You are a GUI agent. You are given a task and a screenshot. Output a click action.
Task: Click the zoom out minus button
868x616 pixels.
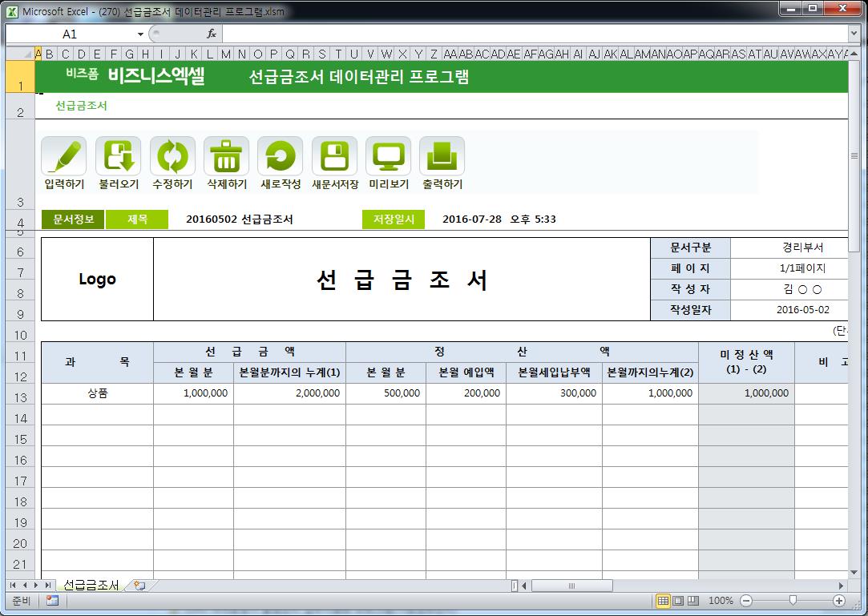click(x=746, y=601)
